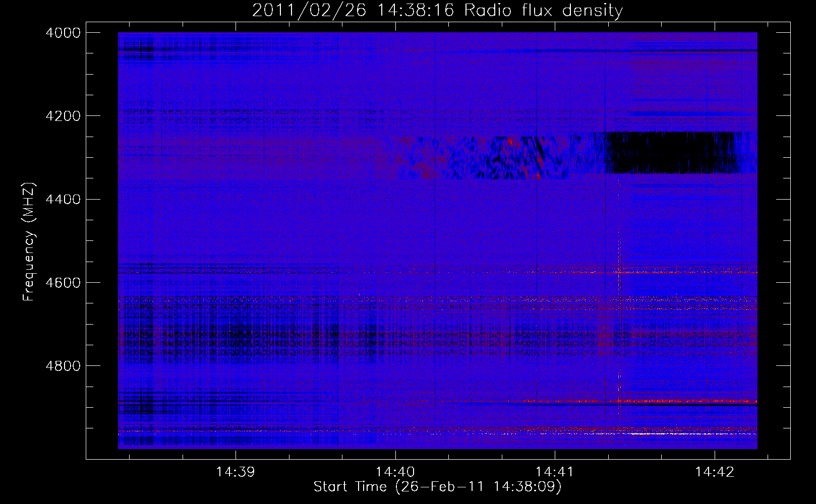816x504 pixels.
Task: Click the black burst region in the spectrogram
Action: (671, 153)
